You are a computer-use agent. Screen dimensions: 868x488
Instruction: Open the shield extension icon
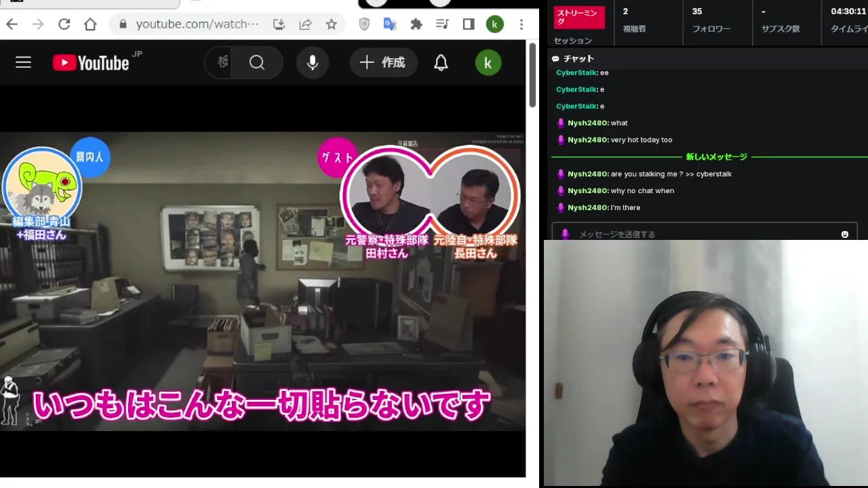pyautogui.click(x=364, y=24)
